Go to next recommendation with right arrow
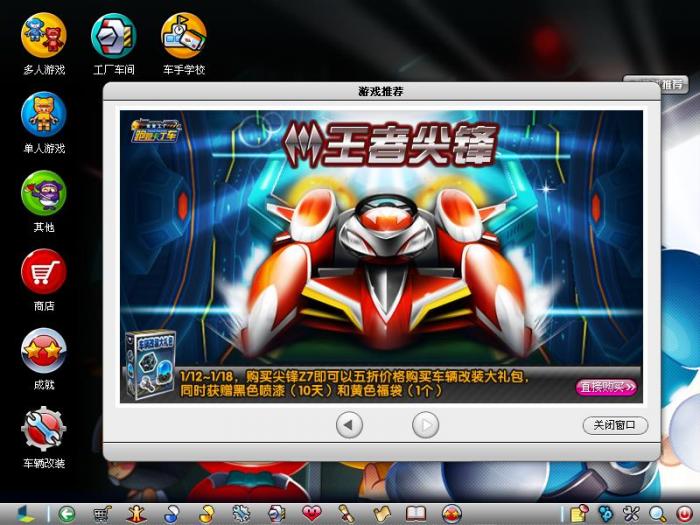Image resolution: width=700 pixels, height=525 pixels. coord(425,425)
